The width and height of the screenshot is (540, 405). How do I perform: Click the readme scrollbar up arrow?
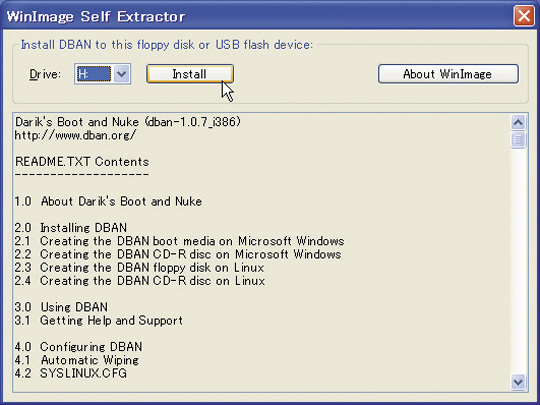point(518,122)
